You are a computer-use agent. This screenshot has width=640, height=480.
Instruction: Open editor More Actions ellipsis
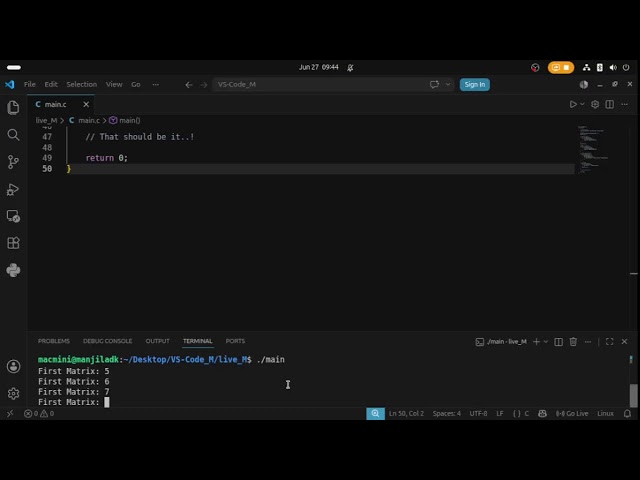click(x=624, y=104)
